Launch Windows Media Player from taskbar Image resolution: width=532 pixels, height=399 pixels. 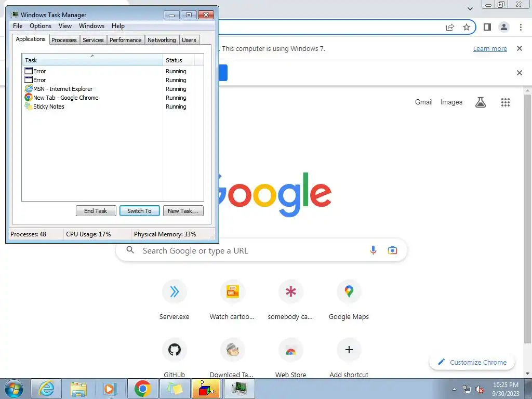pyautogui.click(x=110, y=389)
